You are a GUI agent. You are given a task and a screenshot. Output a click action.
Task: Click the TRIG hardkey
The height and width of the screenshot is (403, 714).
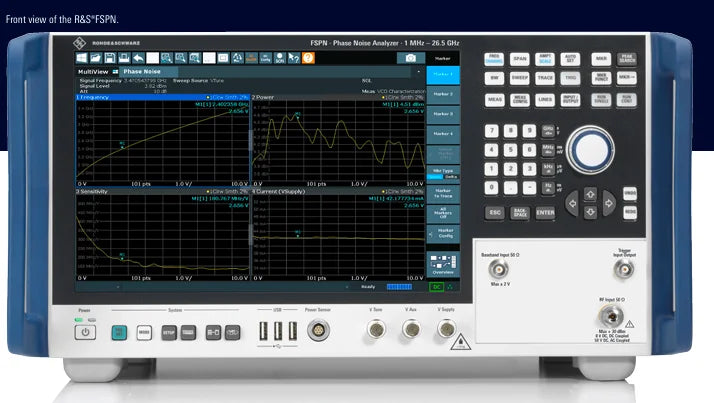pos(570,78)
